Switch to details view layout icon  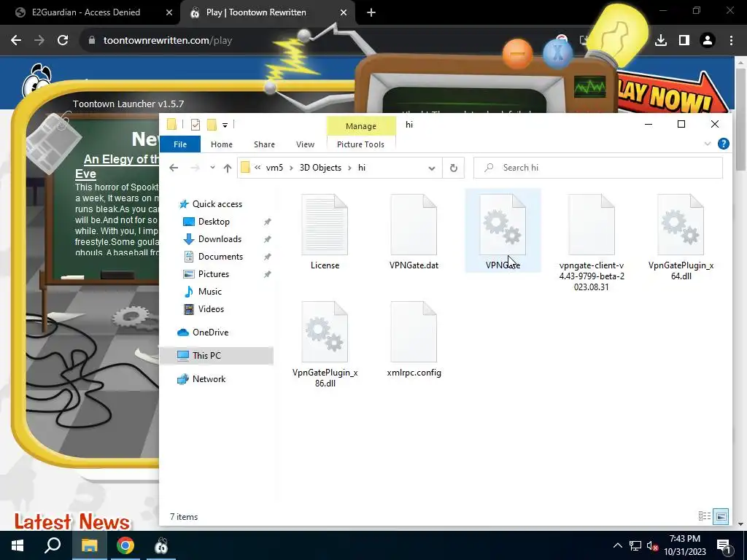point(704,516)
